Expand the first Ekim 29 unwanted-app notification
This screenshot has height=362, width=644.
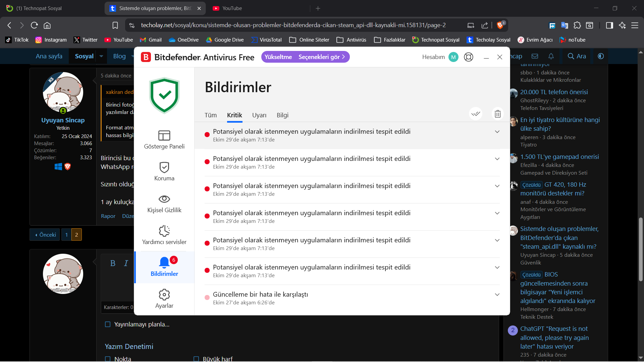click(497, 132)
